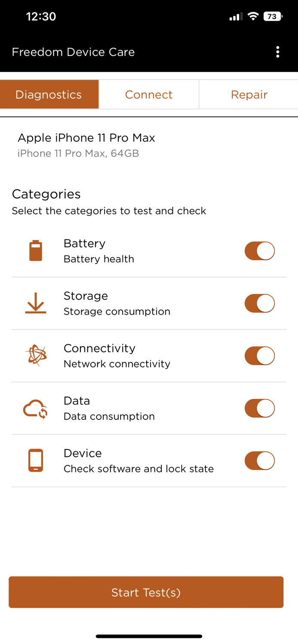Screen dimensions: 298x644
Task: Toggle off the Data consumption switch
Action: tap(260, 408)
